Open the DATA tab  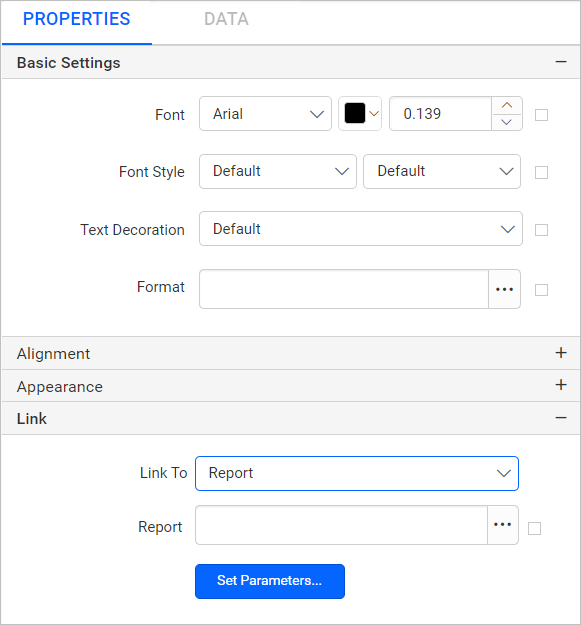coord(226,19)
